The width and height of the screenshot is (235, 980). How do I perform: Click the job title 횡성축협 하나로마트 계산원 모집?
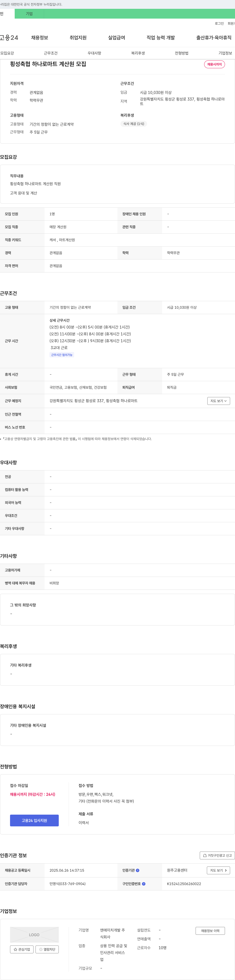(x=48, y=64)
